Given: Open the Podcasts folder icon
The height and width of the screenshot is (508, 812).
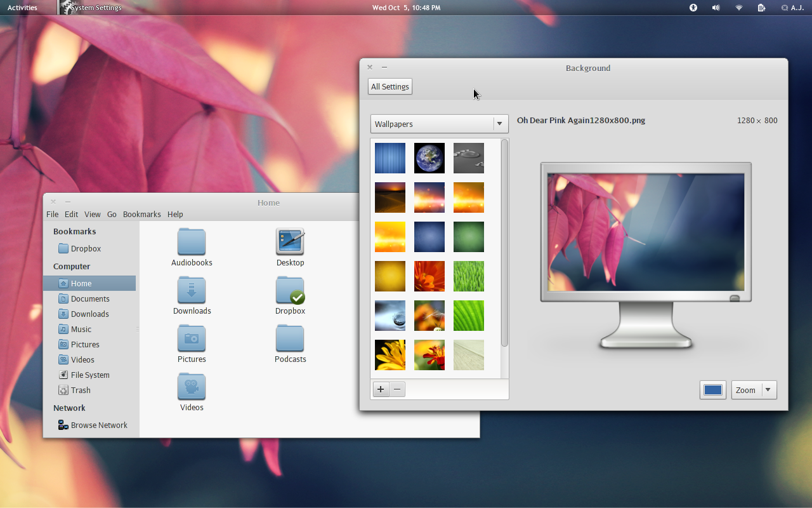Looking at the screenshot, I should coord(290,338).
